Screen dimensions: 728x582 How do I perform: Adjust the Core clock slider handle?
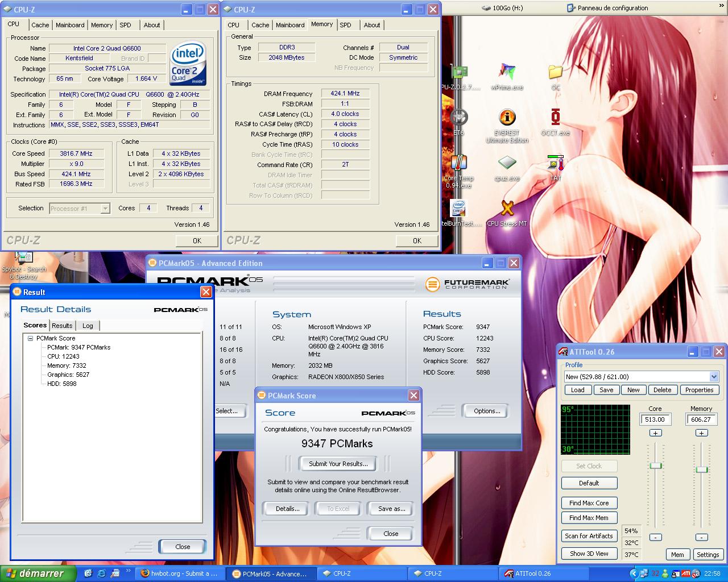click(656, 465)
